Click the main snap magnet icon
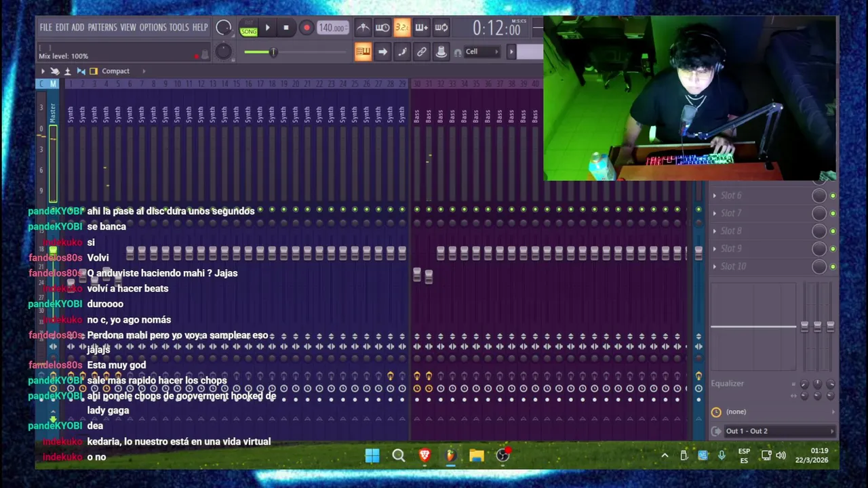This screenshot has width=868, height=488. [458, 52]
